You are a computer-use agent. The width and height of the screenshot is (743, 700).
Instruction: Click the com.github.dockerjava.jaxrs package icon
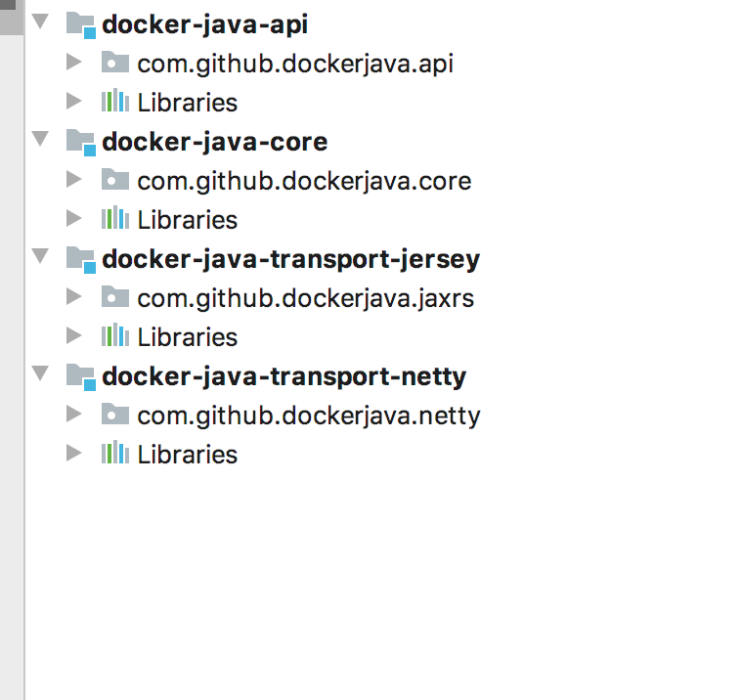click(x=115, y=296)
